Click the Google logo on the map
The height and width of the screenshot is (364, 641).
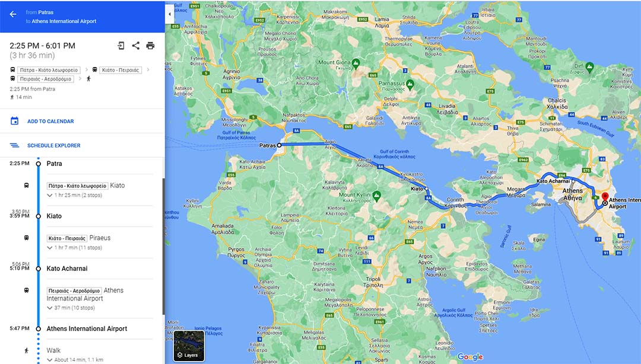[471, 356]
